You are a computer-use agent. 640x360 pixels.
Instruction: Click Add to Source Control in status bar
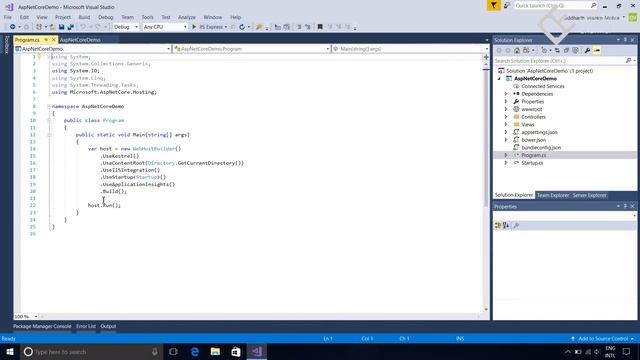[x=603, y=338]
